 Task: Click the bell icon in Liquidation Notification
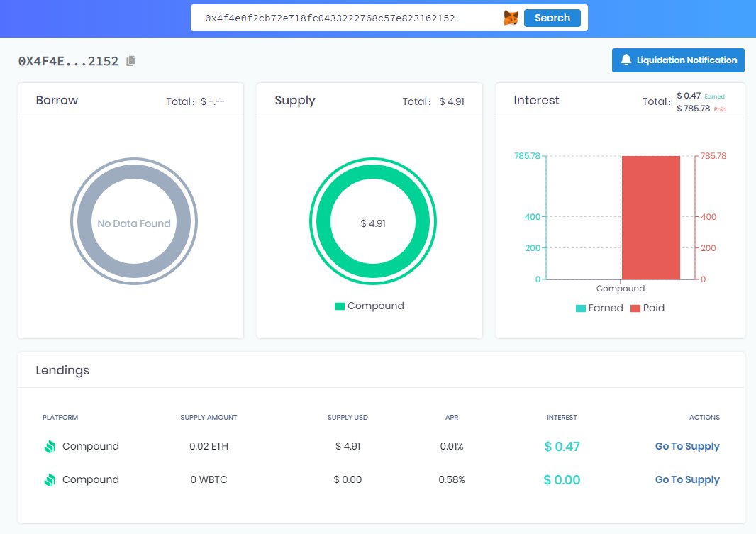(626, 60)
